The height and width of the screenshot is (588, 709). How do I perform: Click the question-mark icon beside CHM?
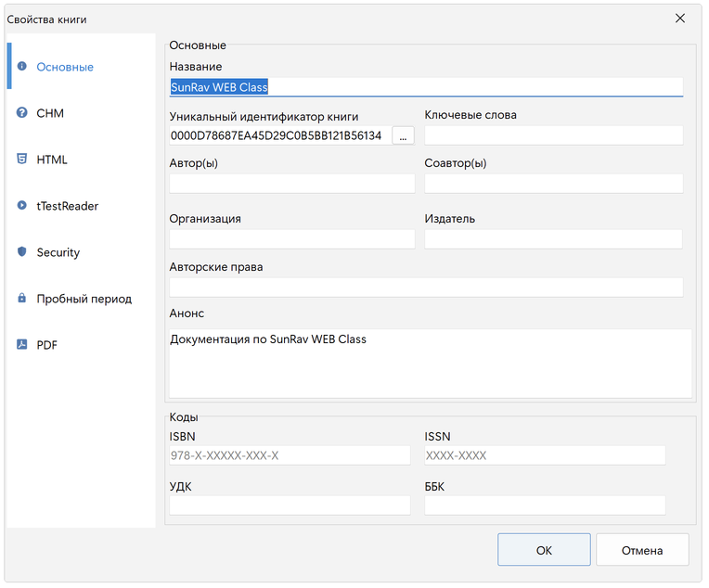(x=21, y=112)
